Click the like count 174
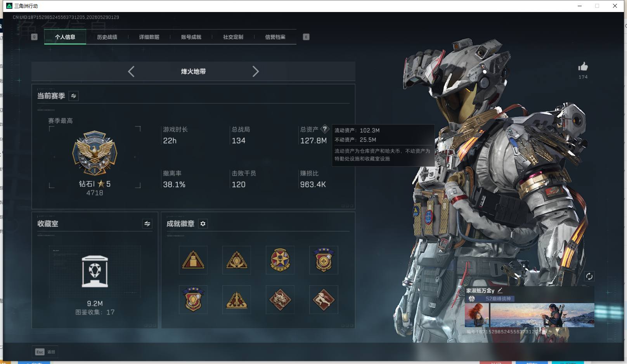The image size is (627, 364). pyautogui.click(x=583, y=77)
